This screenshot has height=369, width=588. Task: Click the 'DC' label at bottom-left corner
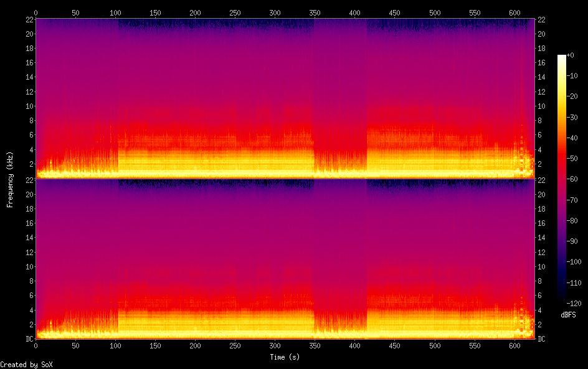[30, 339]
